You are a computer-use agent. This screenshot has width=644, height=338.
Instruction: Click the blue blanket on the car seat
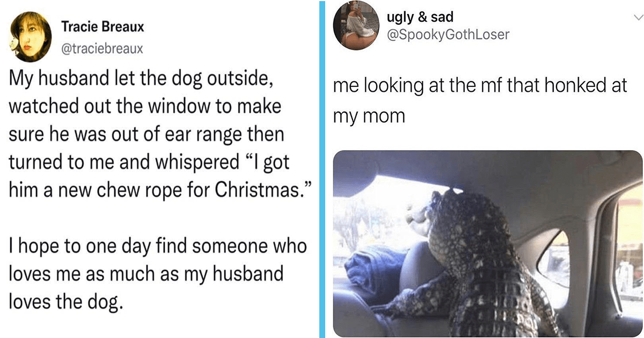click(x=373, y=274)
